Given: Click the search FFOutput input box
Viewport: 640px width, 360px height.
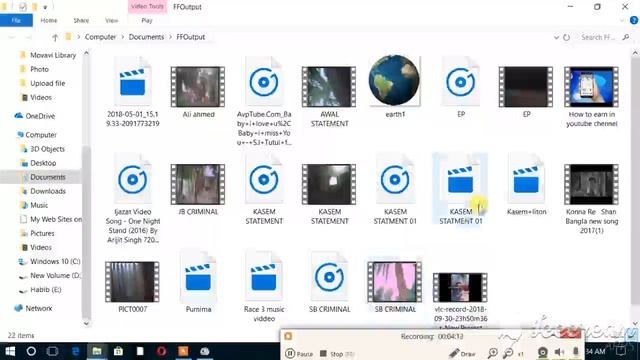Looking at the screenshot, I should coord(598,37).
